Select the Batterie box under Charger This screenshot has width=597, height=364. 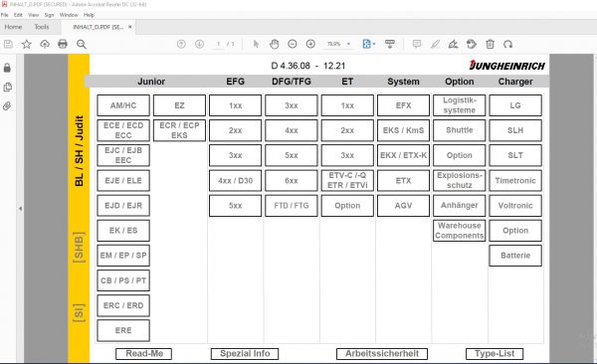(515, 256)
